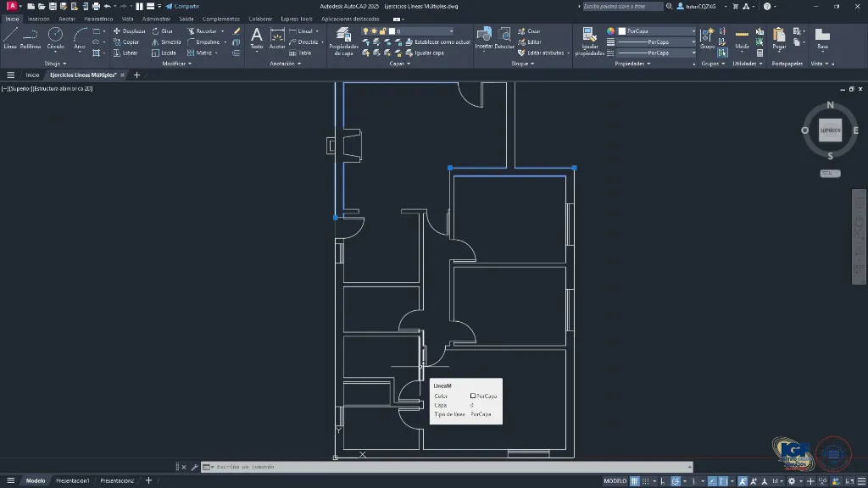This screenshot has width=868, height=488.
Task: Click the Recortar (trim) tool
Action: pos(202,31)
